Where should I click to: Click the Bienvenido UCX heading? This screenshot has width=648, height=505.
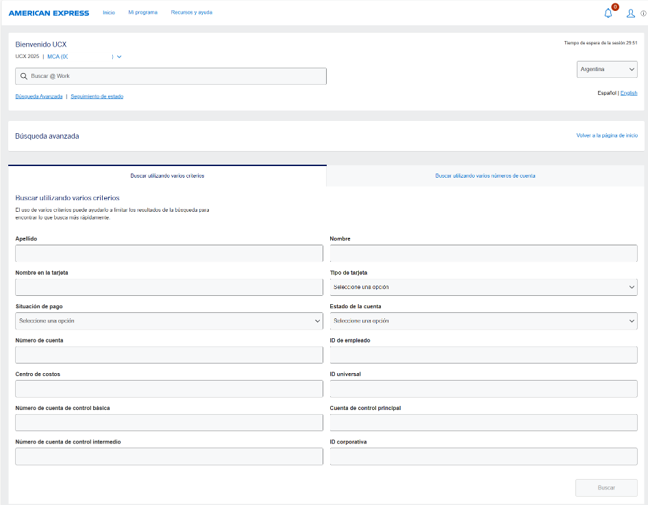pyautogui.click(x=41, y=44)
